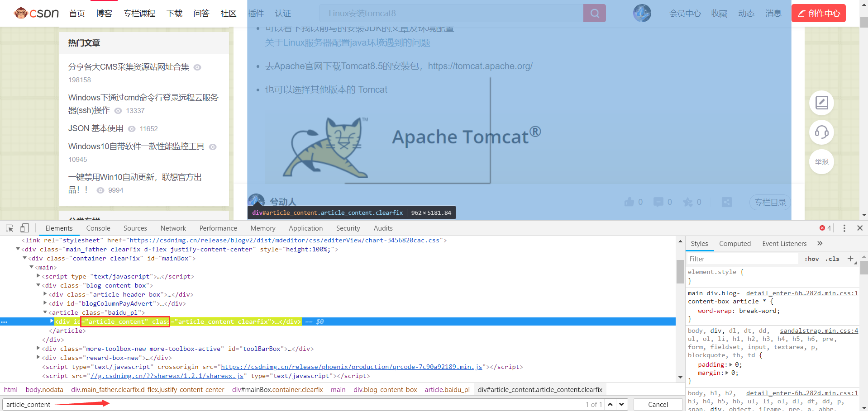Screen dimensions: 868x411
Task: Select html in breadcrumb bar
Action: coord(11,390)
